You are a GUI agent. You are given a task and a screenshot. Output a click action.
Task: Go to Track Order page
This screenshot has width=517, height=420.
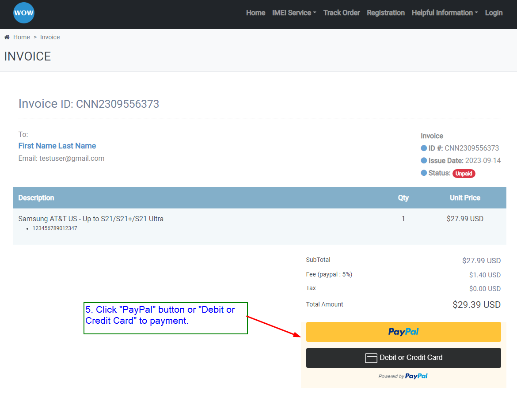pyautogui.click(x=341, y=13)
